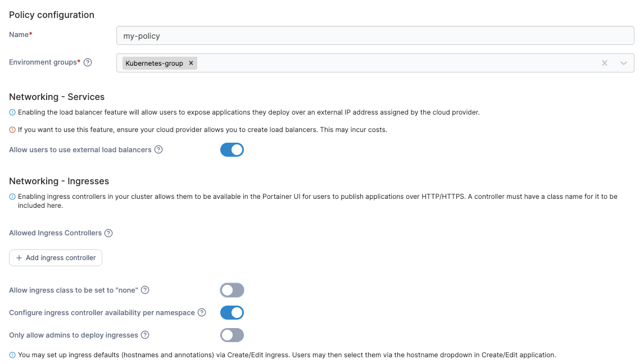Enable only admins to deploy ingresses

pyautogui.click(x=232, y=335)
